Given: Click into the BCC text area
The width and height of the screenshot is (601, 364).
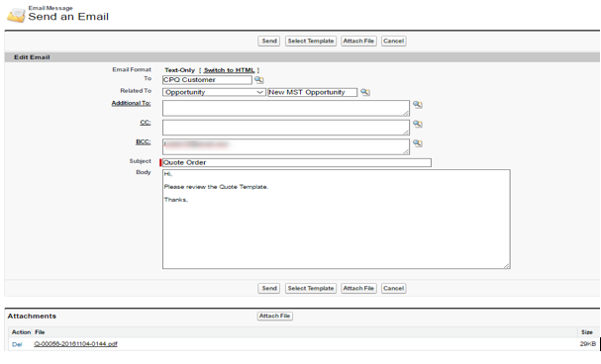Looking at the screenshot, I should click(286, 147).
